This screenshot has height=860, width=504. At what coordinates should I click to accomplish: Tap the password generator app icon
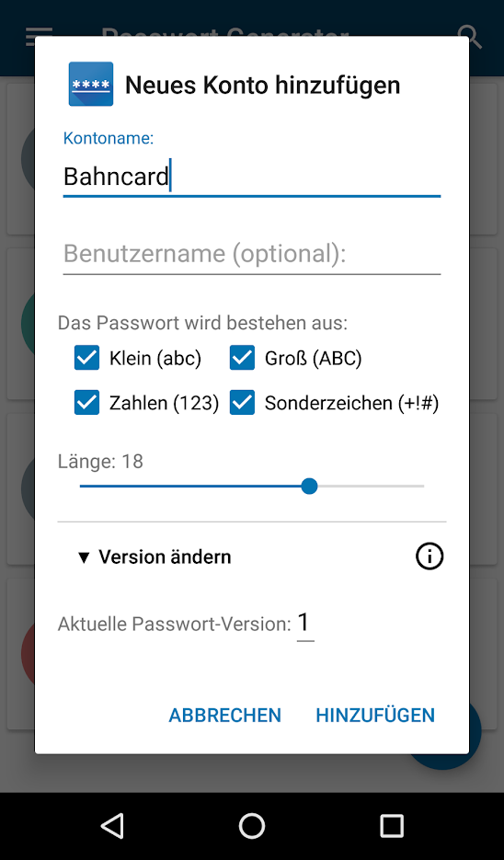90,84
